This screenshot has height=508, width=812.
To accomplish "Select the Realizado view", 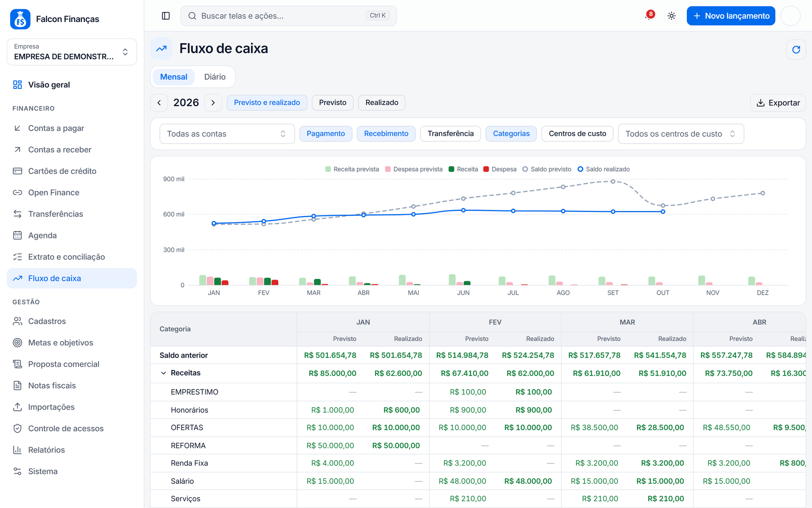I will [382, 102].
